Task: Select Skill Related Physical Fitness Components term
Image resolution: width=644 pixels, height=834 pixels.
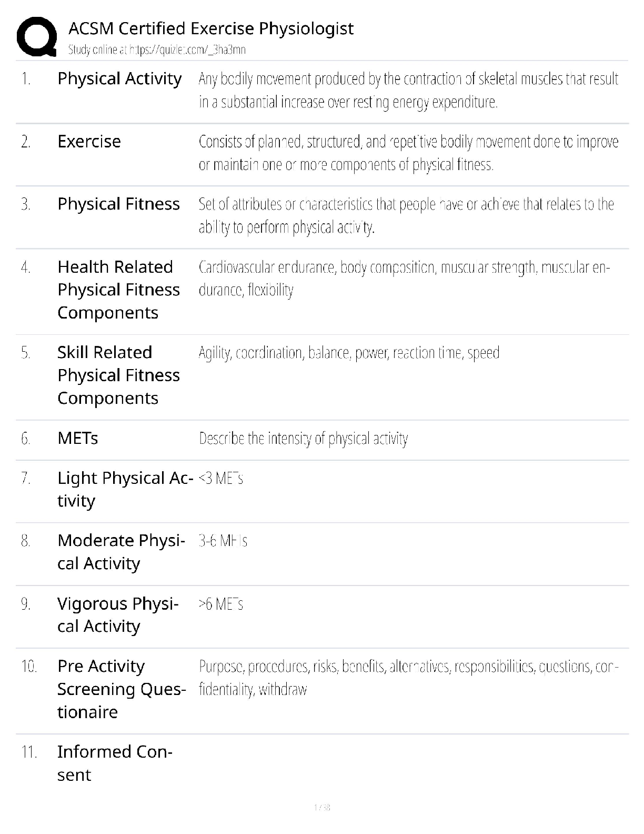Action: pos(118,375)
